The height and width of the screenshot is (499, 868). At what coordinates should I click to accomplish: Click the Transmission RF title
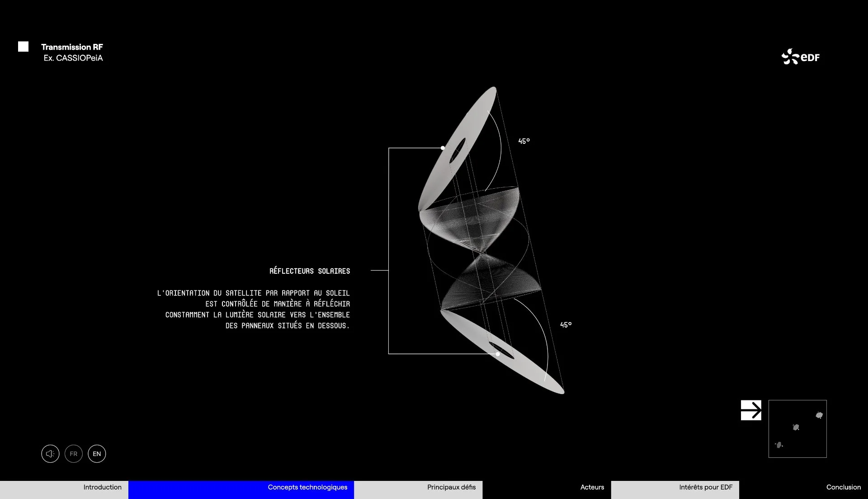coord(72,47)
